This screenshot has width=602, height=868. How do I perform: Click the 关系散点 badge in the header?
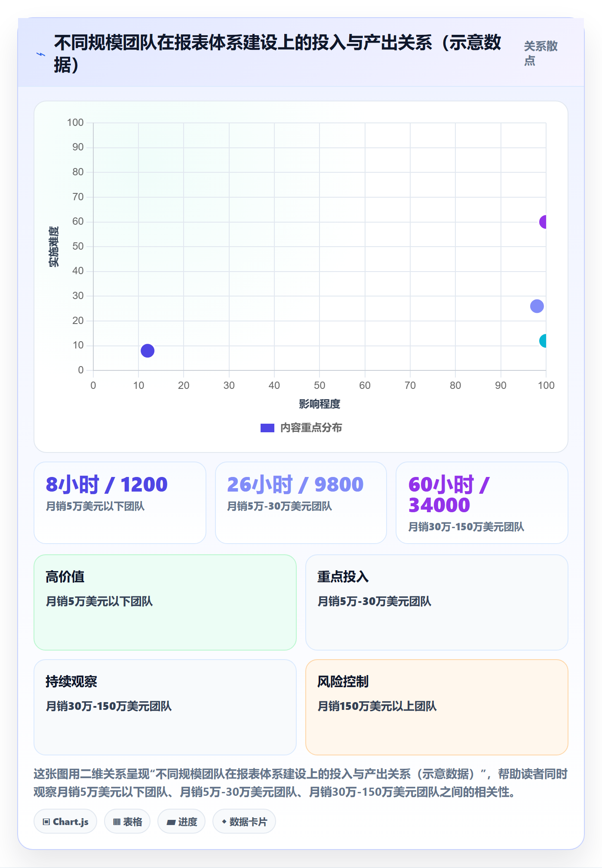click(x=541, y=53)
